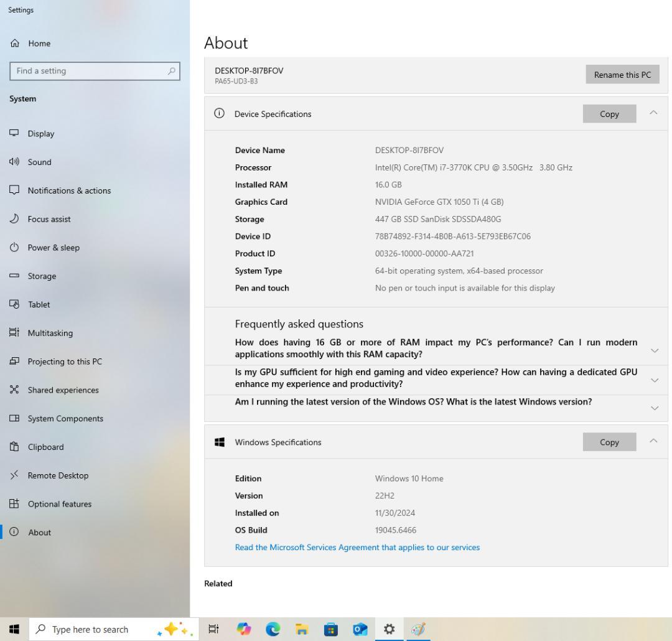Select Notifications & actions menu item
Viewport: 672px width, 641px height.
(x=69, y=191)
